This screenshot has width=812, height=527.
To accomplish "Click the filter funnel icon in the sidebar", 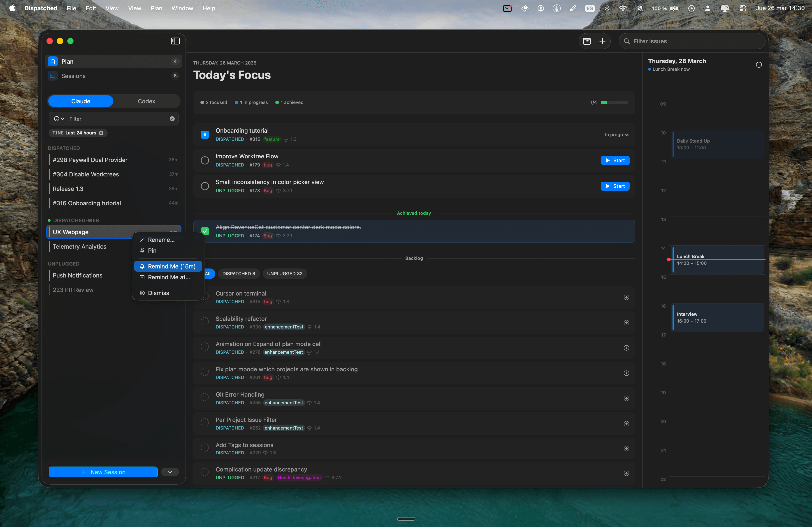I will click(57, 119).
